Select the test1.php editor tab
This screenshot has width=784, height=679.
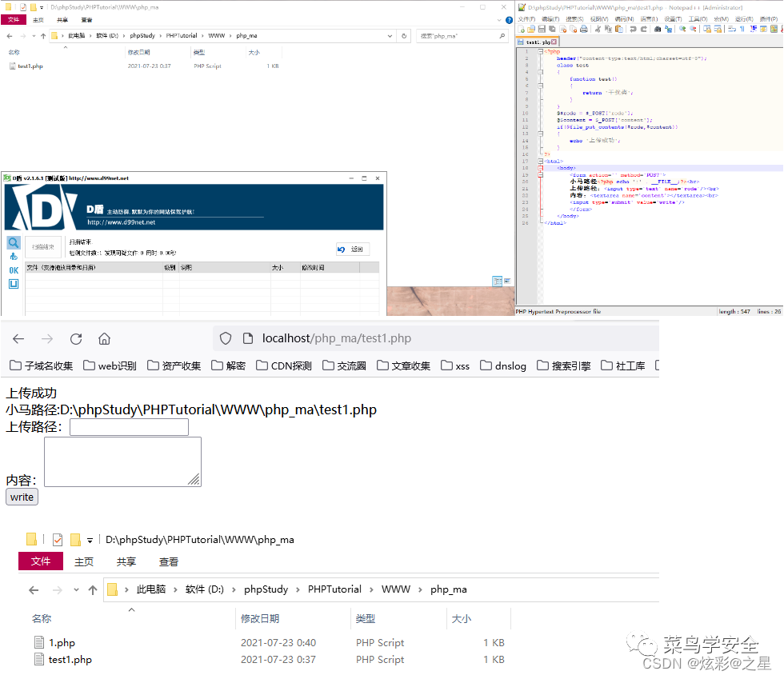pos(538,42)
